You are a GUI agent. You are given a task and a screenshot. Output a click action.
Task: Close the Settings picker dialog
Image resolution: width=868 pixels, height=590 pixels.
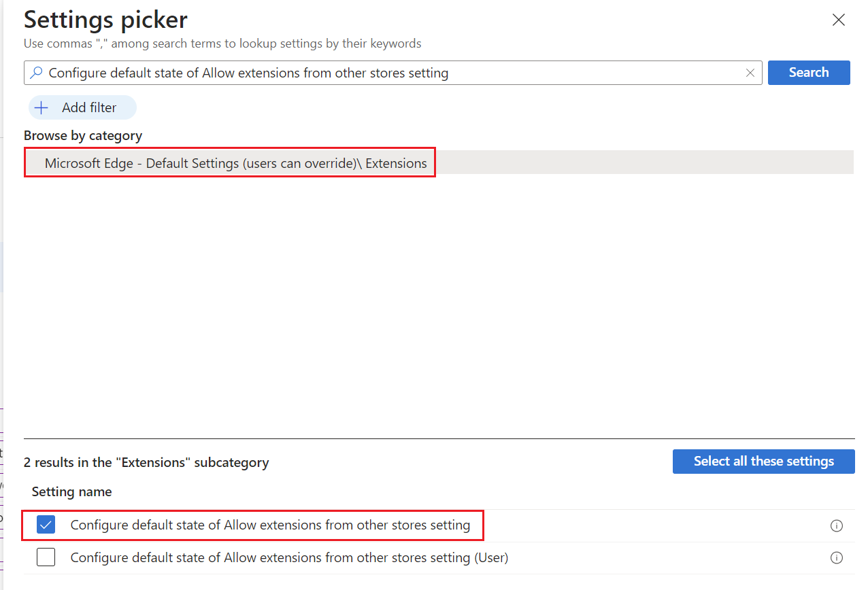click(x=838, y=20)
